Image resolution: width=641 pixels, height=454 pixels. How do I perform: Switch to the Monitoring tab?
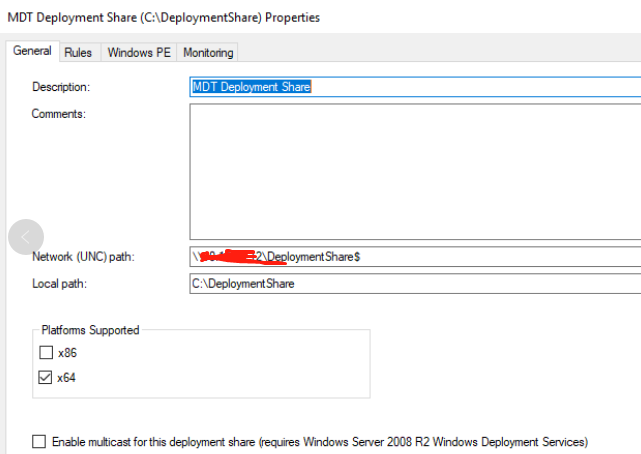click(x=208, y=52)
